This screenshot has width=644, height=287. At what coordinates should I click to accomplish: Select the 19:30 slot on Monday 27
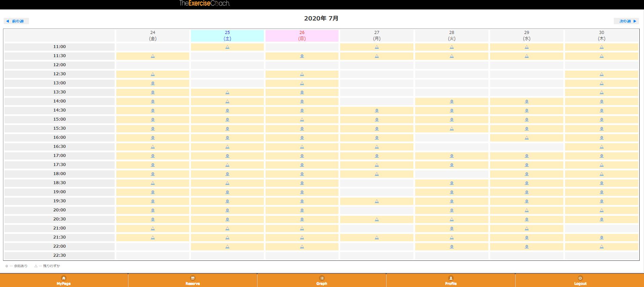tap(377, 201)
